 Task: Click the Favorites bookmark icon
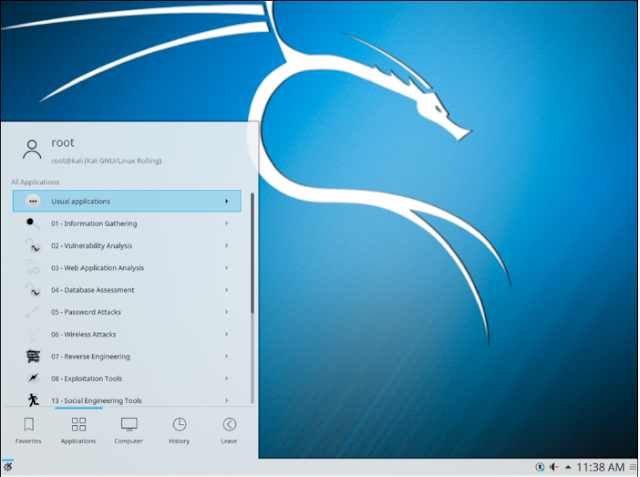(29, 424)
